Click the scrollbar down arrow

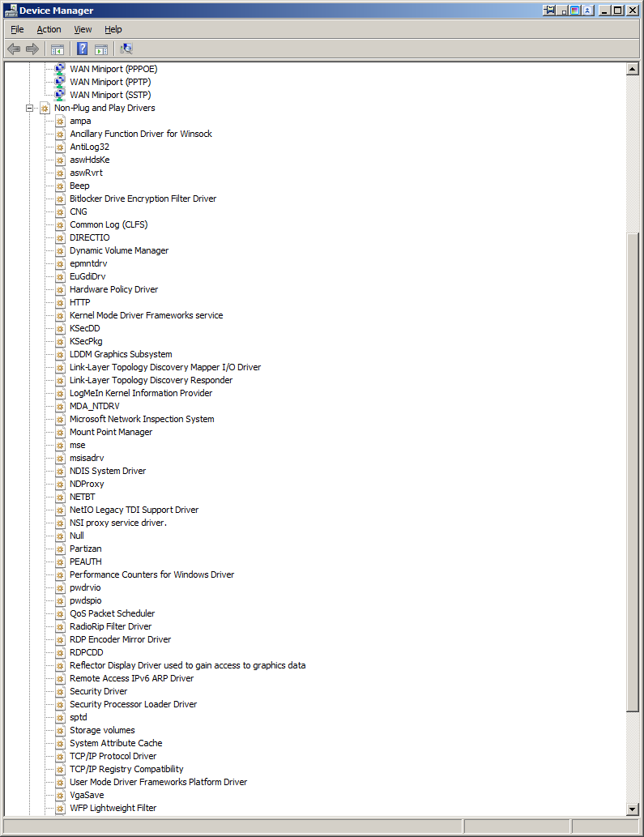[633, 809]
